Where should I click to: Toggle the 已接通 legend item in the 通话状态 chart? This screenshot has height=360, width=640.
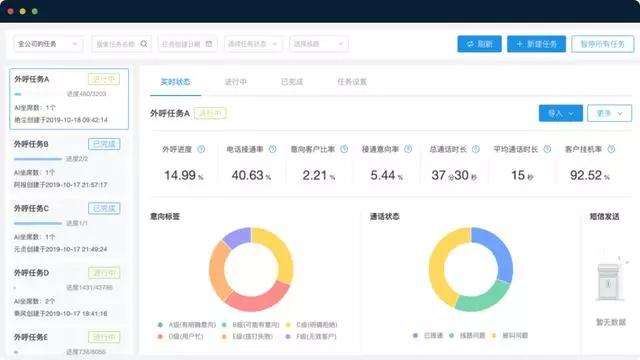click(427, 336)
